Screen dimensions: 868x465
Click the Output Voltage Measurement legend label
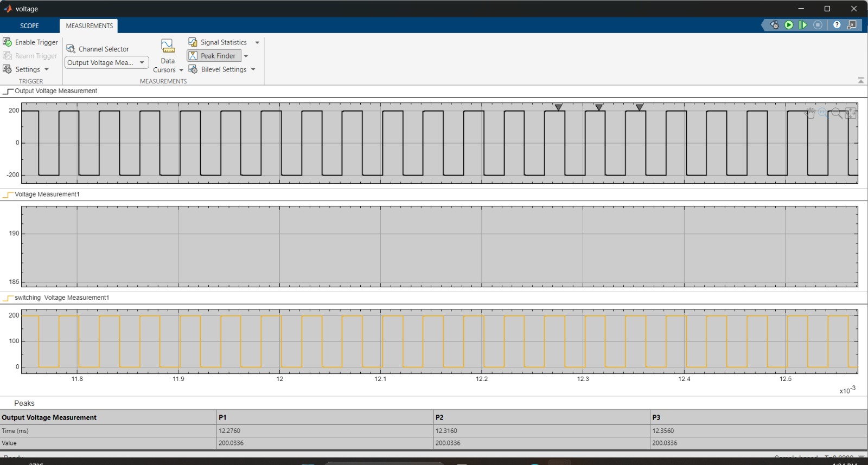pos(56,91)
